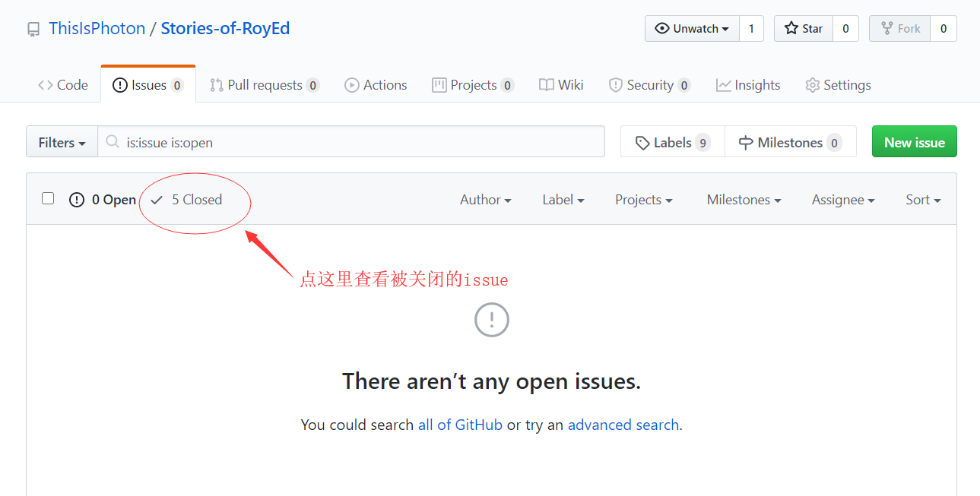Click the Issues tab counter badge

click(177, 85)
